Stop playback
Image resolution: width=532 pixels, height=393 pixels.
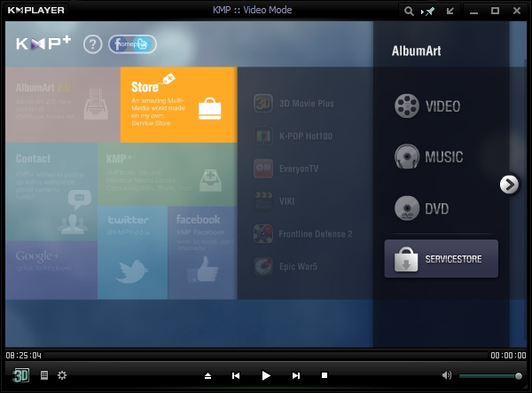(325, 376)
